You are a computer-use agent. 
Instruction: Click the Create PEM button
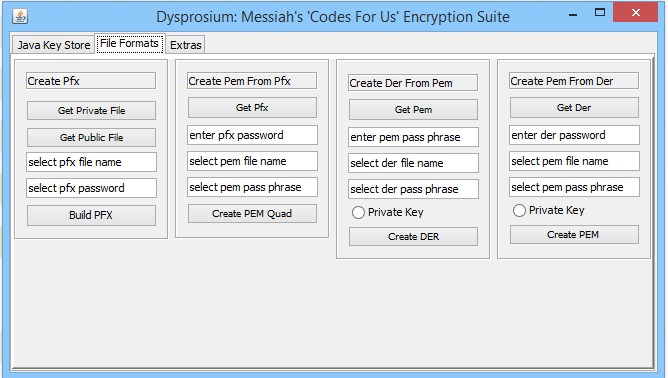pos(574,234)
